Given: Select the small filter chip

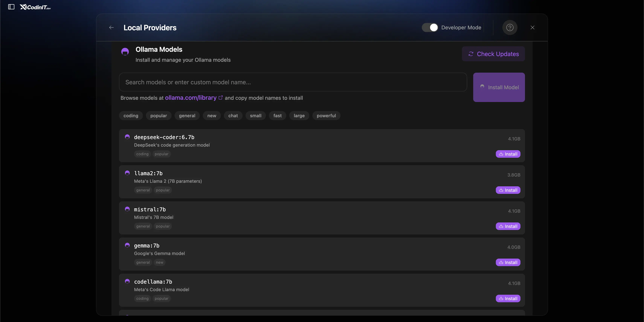Looking at the screenshot, I should (x=256, y=116).
